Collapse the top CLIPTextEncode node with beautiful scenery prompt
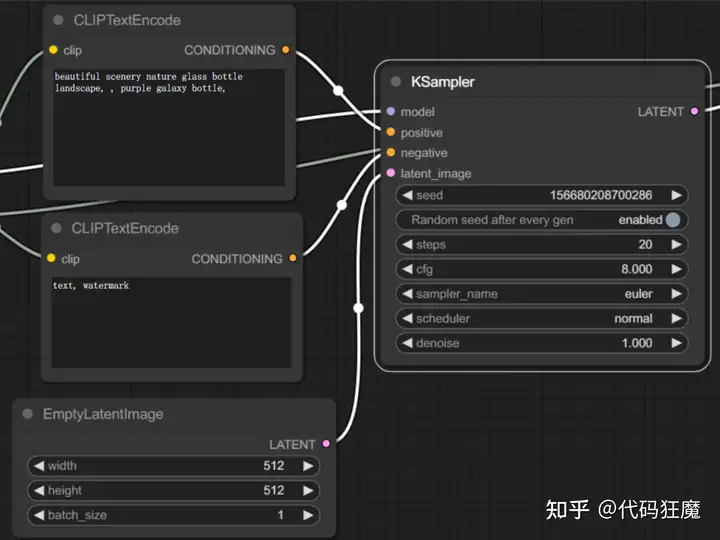The width and height of the screenshot is (720, 540). point(58,20)
